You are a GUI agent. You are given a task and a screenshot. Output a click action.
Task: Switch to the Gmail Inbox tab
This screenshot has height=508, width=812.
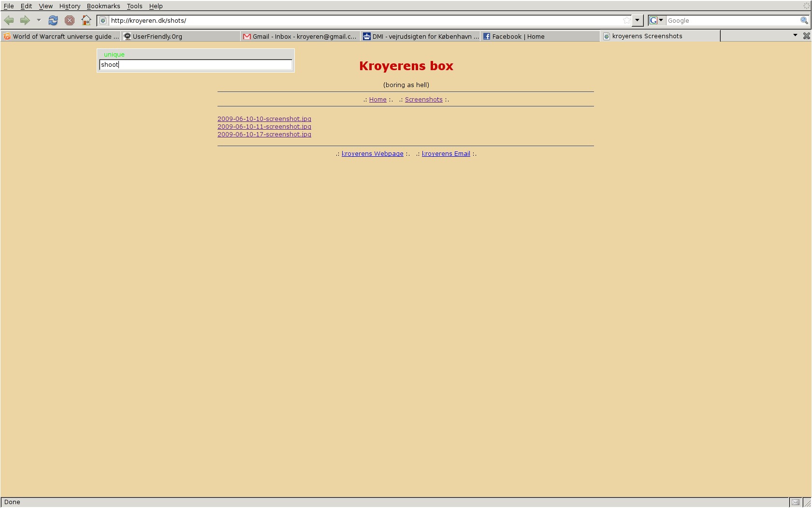click(x=300, y=36)
